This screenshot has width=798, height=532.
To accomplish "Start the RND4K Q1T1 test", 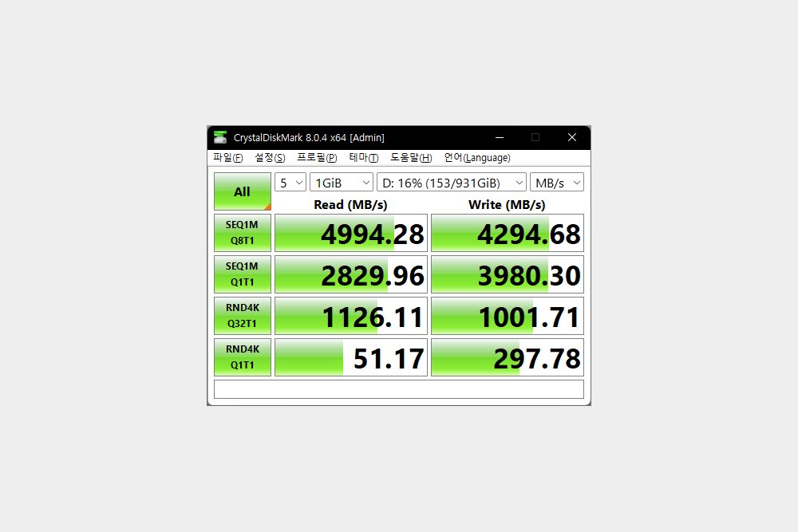I will click(x=243, y=357).
